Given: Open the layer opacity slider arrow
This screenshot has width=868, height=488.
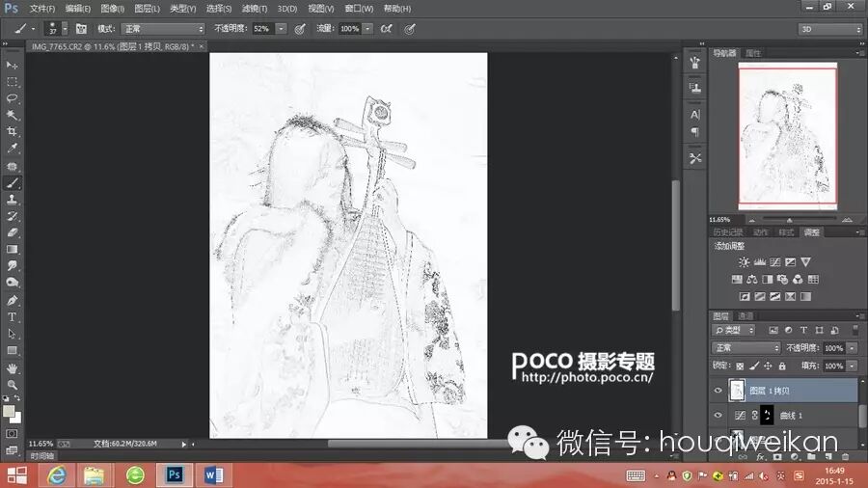Looking at the screenshot, I should click(853, 348).
